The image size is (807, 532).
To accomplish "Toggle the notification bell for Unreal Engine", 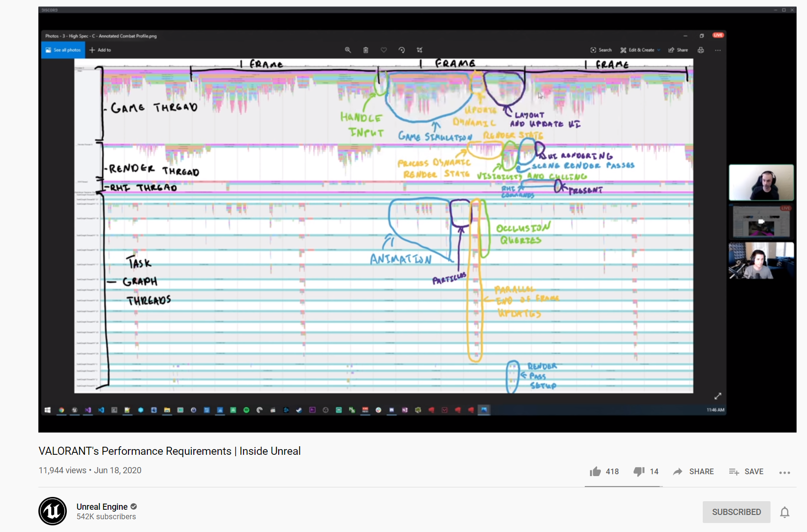I will point(785,512).
